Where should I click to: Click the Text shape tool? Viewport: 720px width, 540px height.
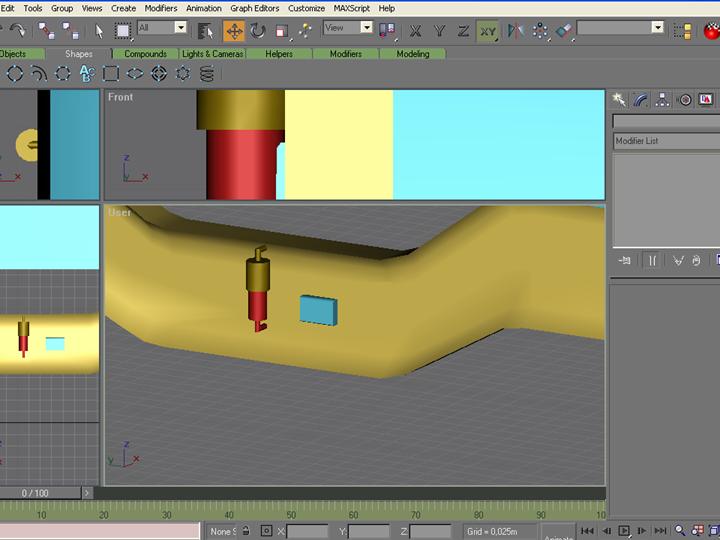tap(87, 73)
